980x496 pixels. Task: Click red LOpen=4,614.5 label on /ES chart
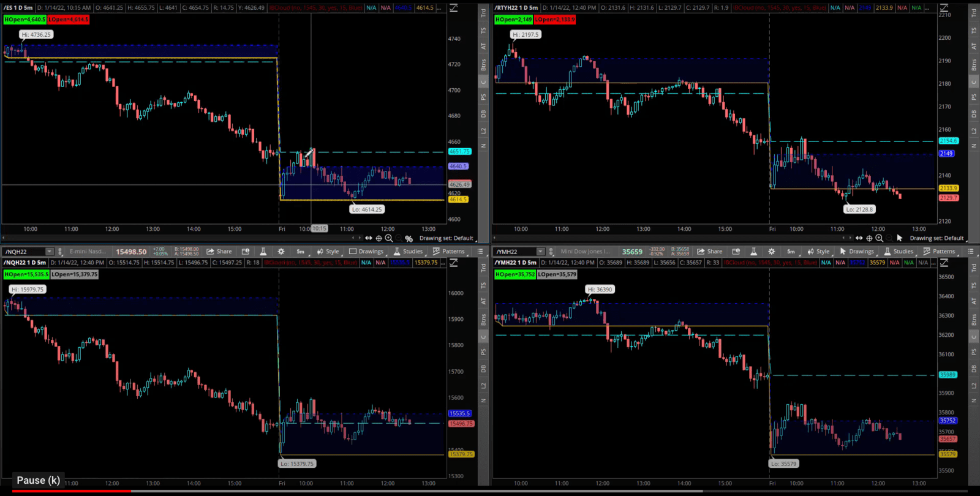click(x=69, y=20)
